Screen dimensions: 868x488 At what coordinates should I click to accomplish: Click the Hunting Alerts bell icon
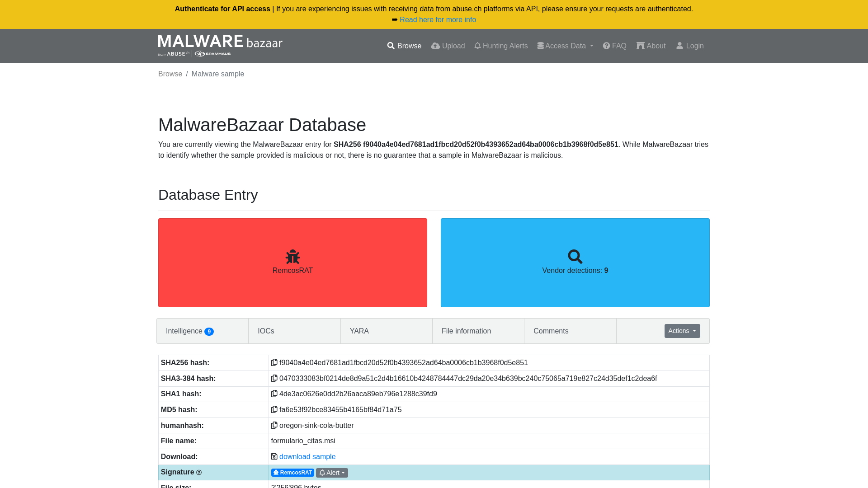tap(477, 46)
